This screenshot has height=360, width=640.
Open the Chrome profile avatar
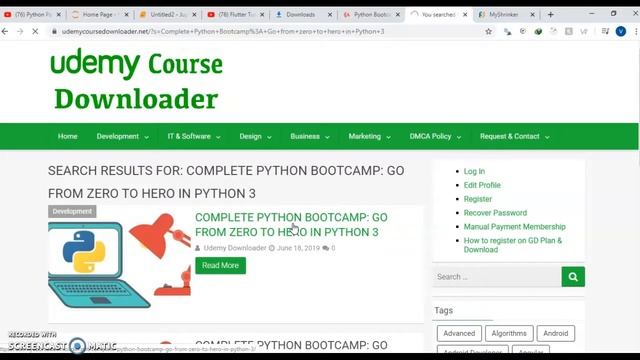coord(620,31)
